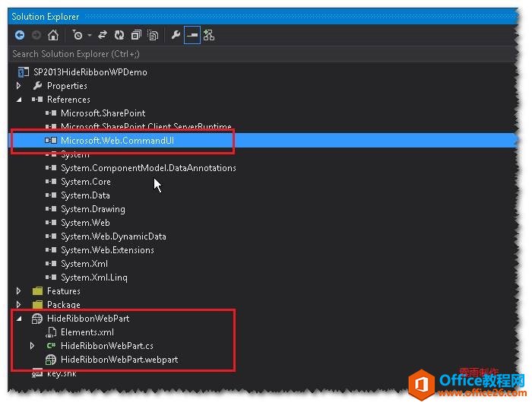Select Microsoft.Web.CommandUI reference
532x406 pixels.
117,141
